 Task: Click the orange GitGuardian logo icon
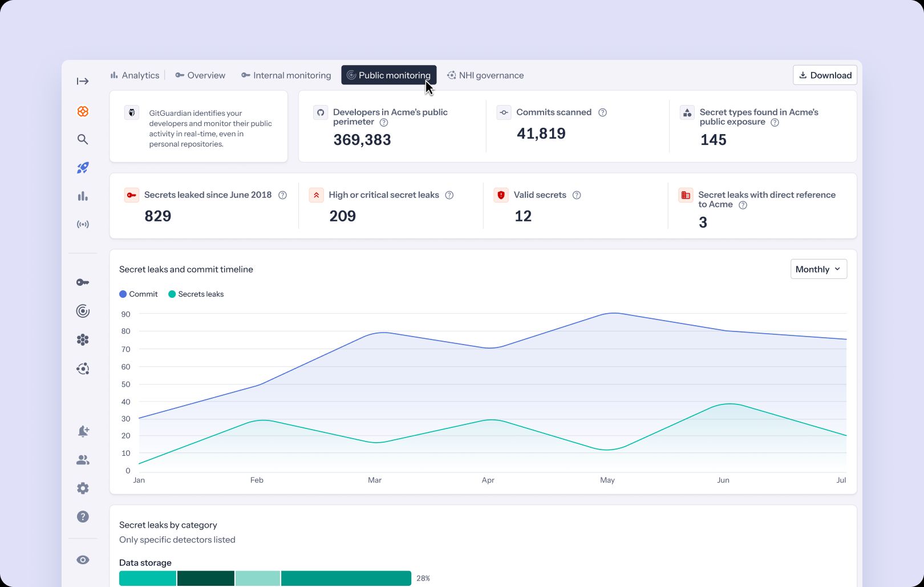[x=83, y=111]
